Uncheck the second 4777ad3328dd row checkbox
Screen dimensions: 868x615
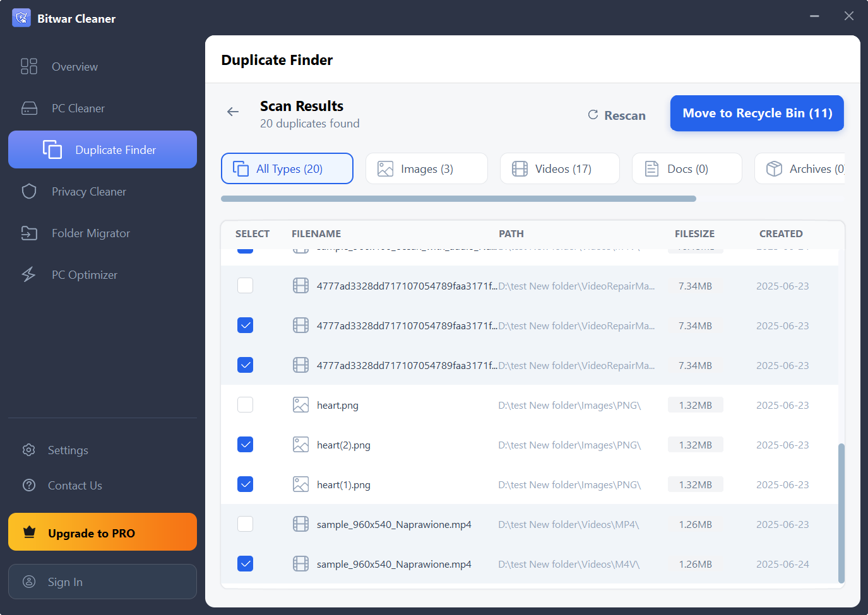click(246, 325)
